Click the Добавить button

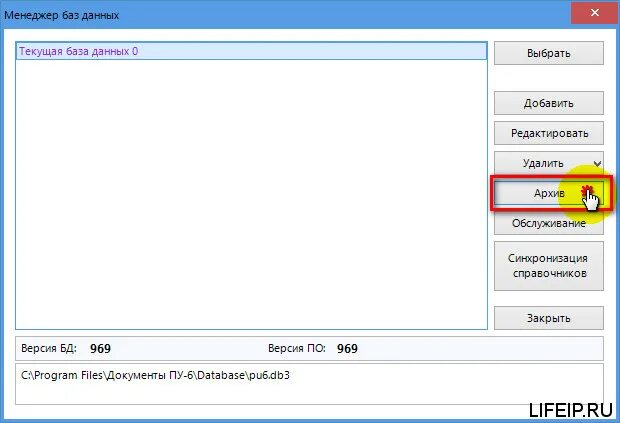[548, 103]
